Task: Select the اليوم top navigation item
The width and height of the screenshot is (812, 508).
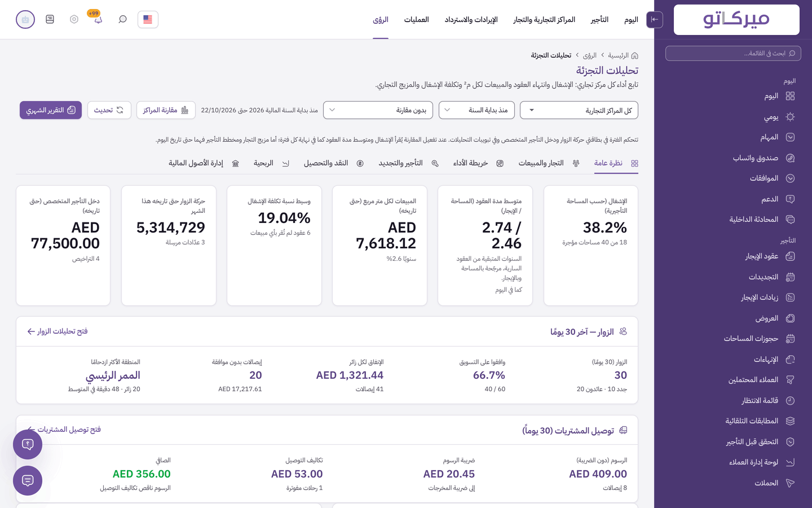Action: point(631,20)
